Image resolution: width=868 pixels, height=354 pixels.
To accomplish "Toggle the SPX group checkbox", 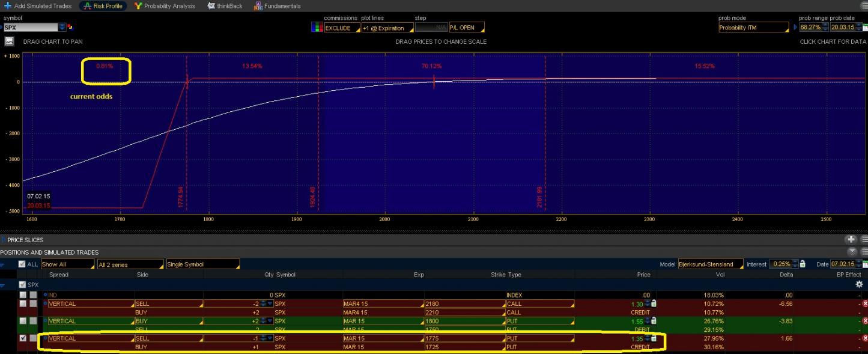I will pos(22,285).
